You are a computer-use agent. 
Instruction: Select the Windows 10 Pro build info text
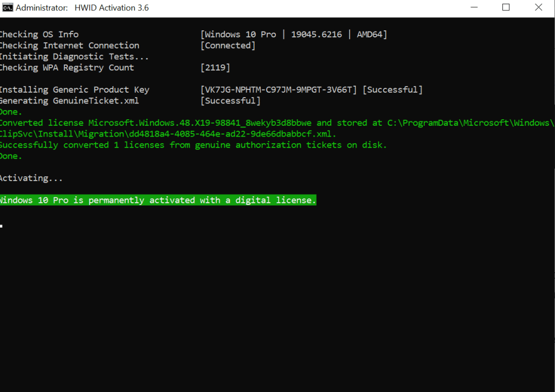coord(294,35)
